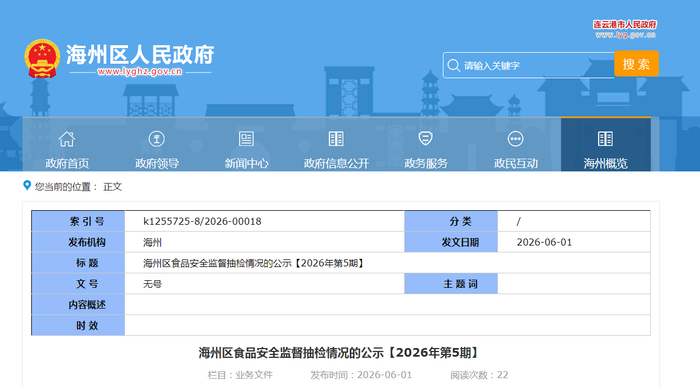700x388 pixels.
Task: Click the national emblem logo
Action: point(42,58)
